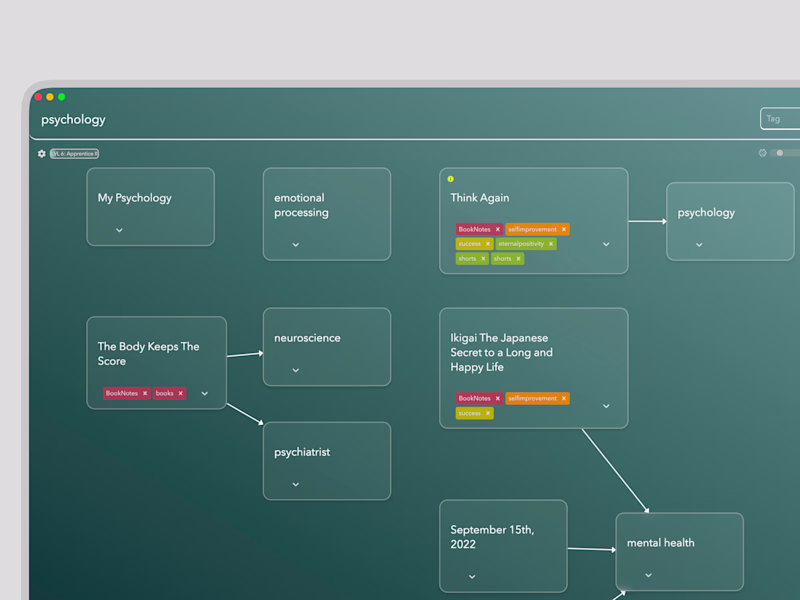
Task: Flip the toggle switch in the top-right corner
Action: (779, 153)
